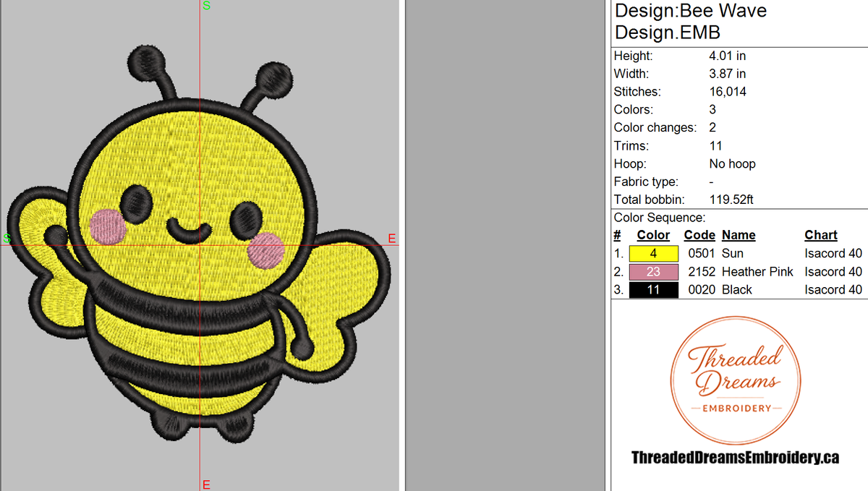Viewport: 868px width, 491px height.
Task: Click the 'Color Sequence:' heading
Action: point(660,218)
